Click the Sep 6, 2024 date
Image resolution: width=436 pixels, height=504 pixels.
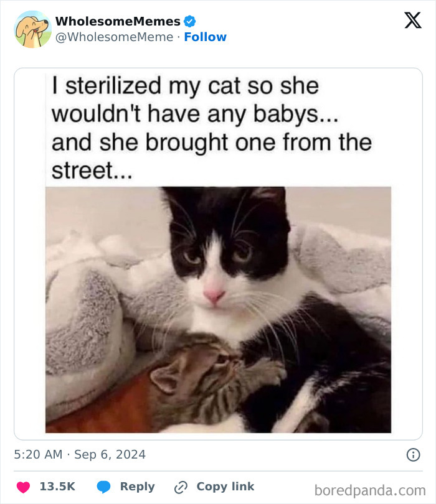point(110,454)
